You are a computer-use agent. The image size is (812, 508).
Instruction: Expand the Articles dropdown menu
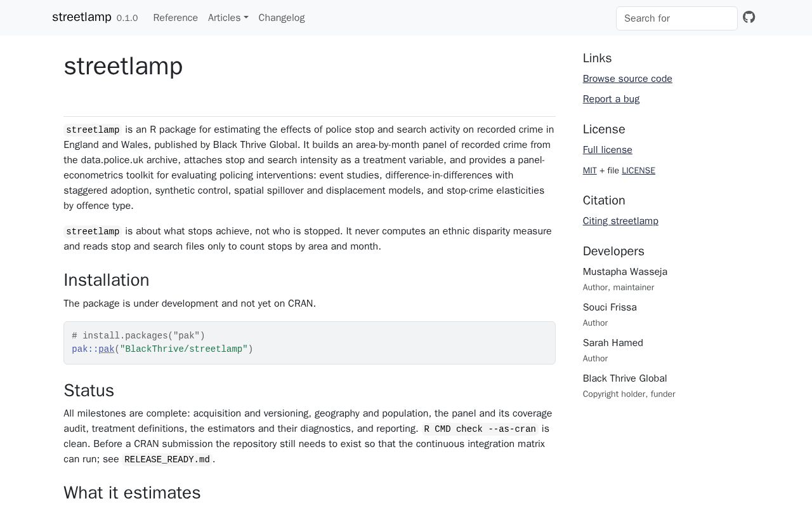[228, 18]
